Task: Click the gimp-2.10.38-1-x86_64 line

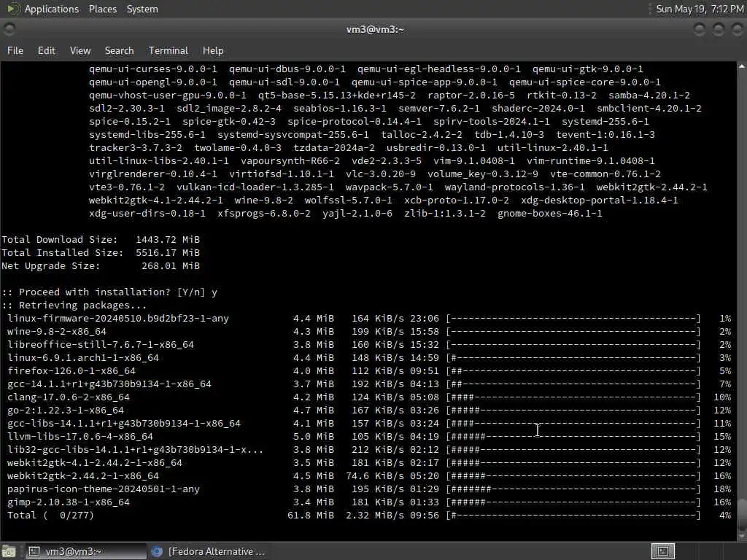Action: pos(368,502)
